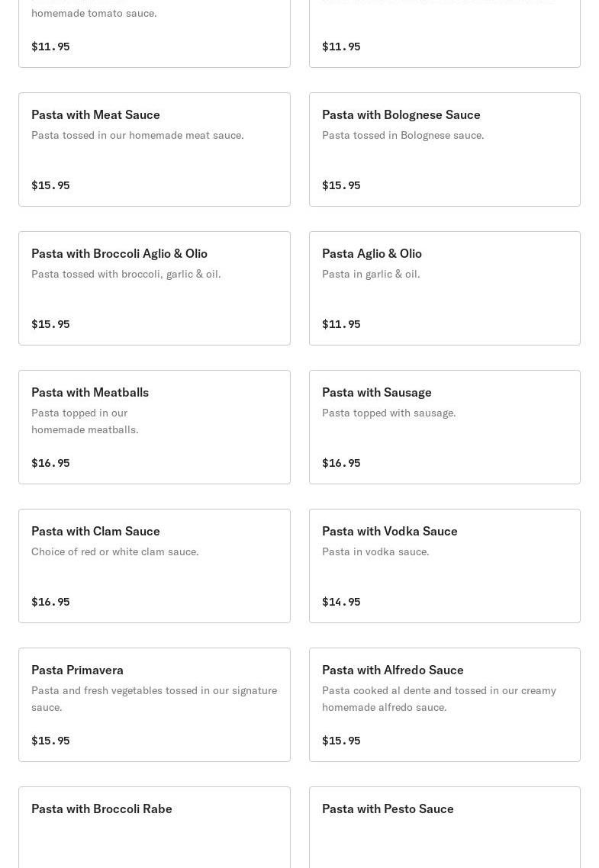The height and width of the screenshot is (868, 599).
Task: Click the Meat Sauce $15.95 price
Action: coord(50,185)
